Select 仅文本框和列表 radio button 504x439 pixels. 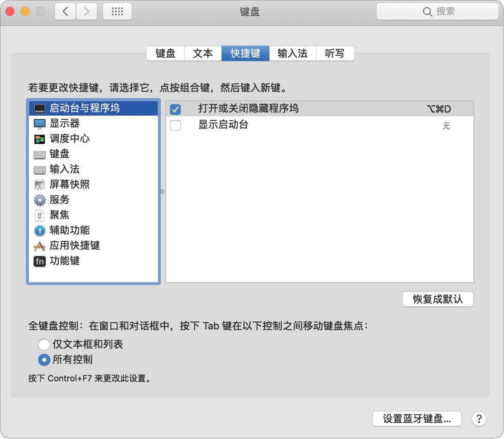(x=44, y=344)
